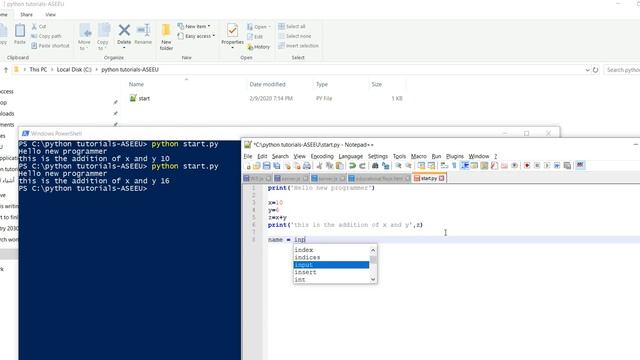The image size is (640, 360).
Task: Click the Replace icon in Notepad++ toolbar
Action: (385, 165)
